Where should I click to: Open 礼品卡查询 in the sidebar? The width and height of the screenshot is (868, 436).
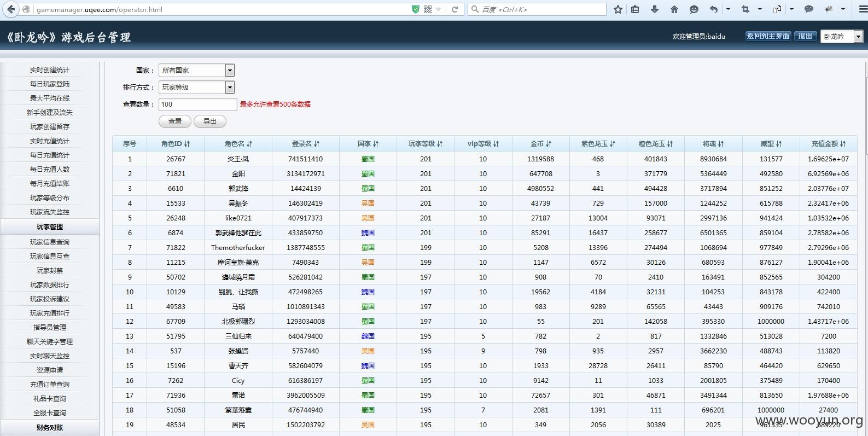click(x=50, y=399)
